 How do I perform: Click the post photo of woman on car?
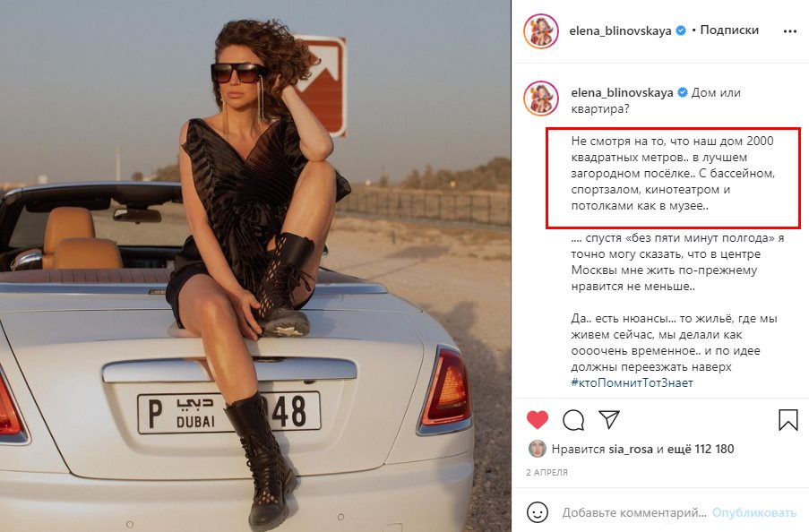pyautogui.click(x=255, y=266)
